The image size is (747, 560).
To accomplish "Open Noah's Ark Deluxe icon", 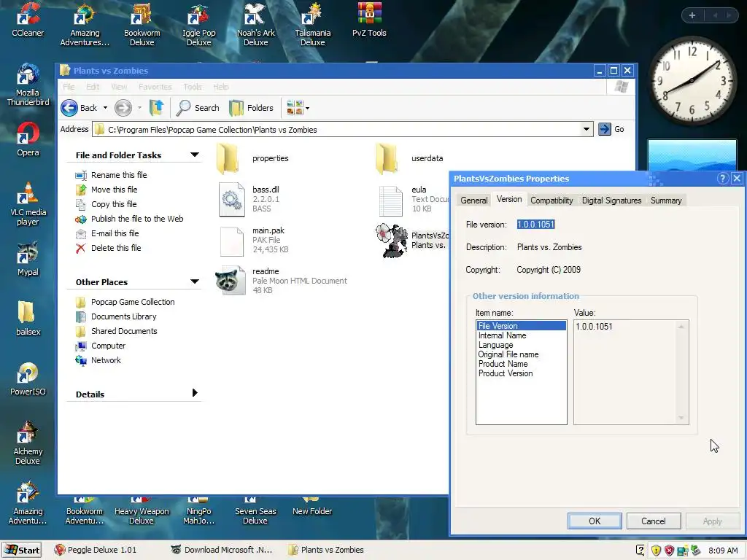I will [256, 24].
